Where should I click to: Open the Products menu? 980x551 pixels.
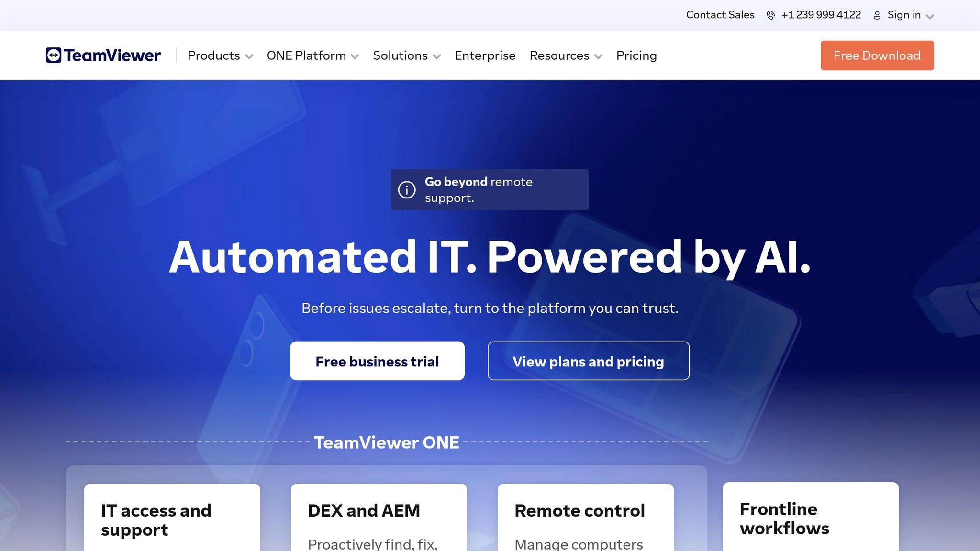(213, 55)
